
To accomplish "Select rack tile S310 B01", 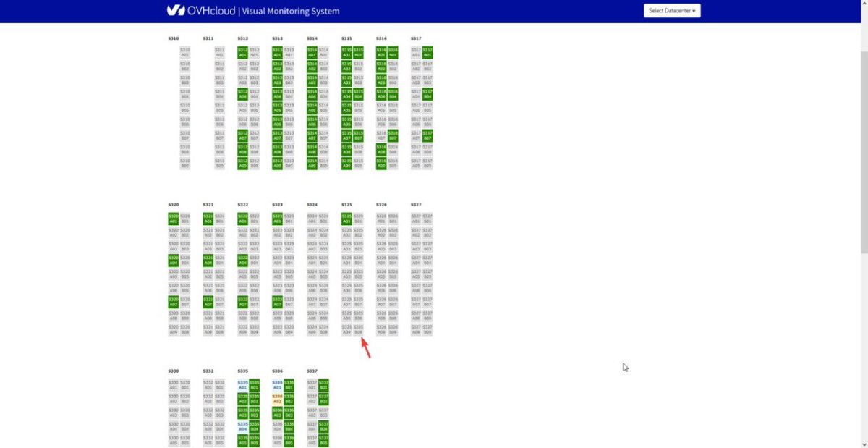I will click(x=184, y=53).
